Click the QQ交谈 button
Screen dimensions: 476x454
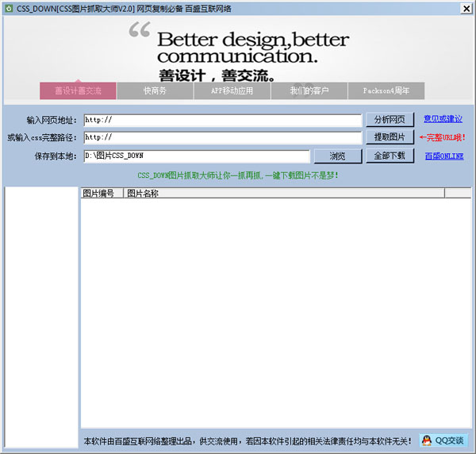443,441
